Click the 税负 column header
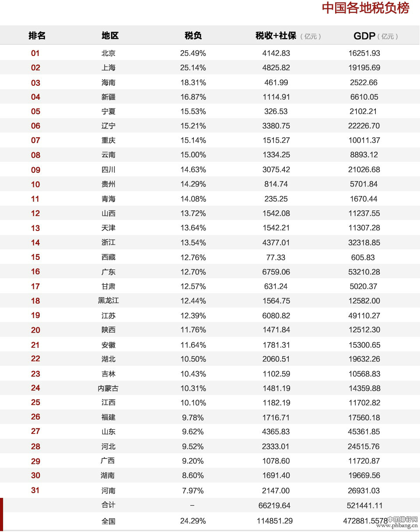The image size is (420, 532). [x=193, y=36]
